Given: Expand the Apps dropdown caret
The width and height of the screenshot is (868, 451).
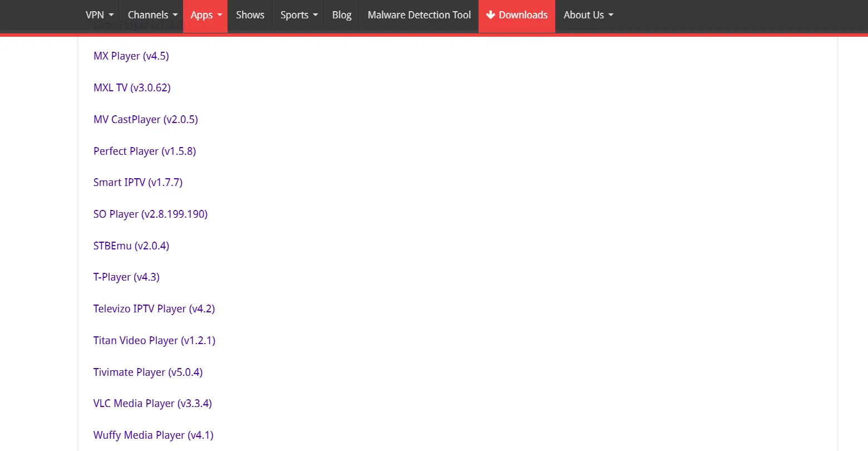Looking at the screenshot, I should 220,15.
